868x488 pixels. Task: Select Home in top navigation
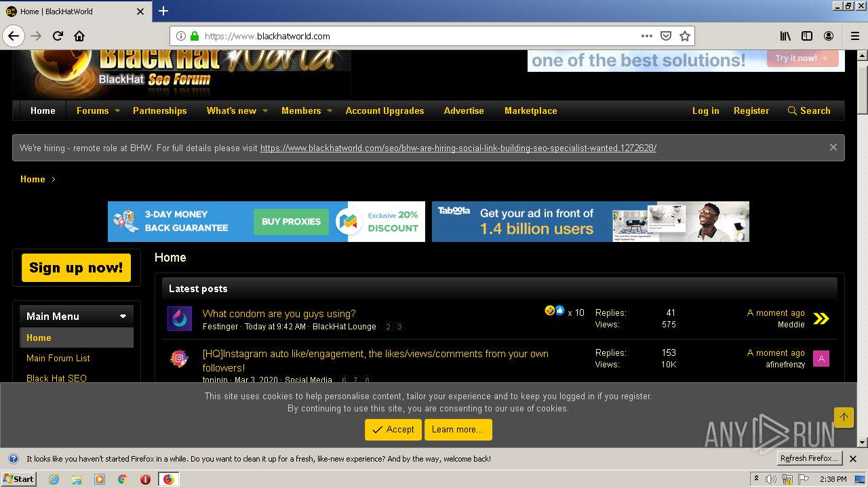pyautogui.click(x=43, y=110)
